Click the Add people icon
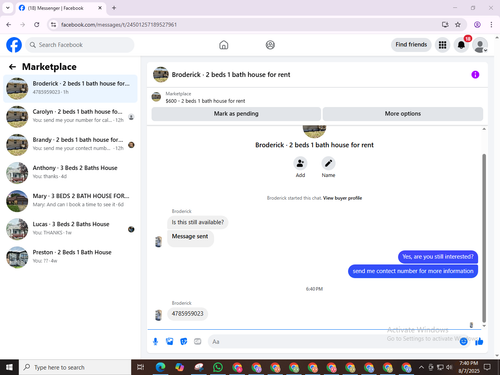 [300, 163]
